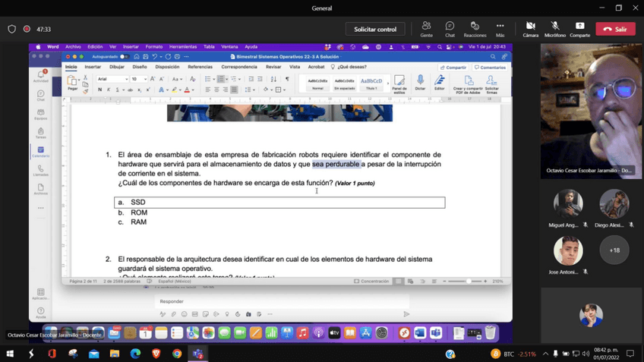644x362 pixels.
Task: Open the Más options menu
Action: (500, 29)
